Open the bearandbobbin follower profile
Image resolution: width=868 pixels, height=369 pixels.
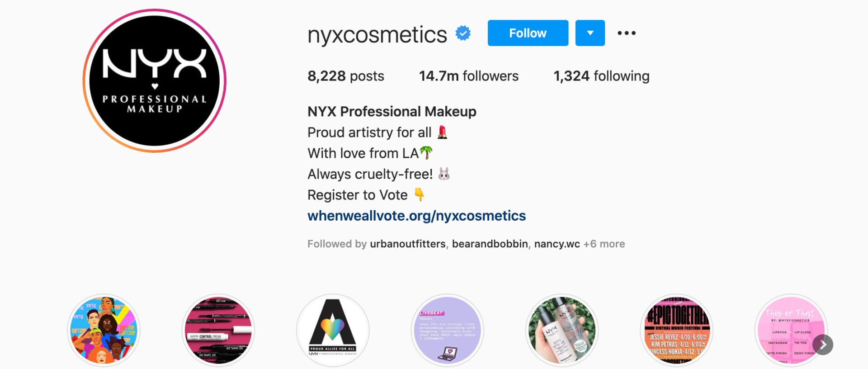pos(490,244)
